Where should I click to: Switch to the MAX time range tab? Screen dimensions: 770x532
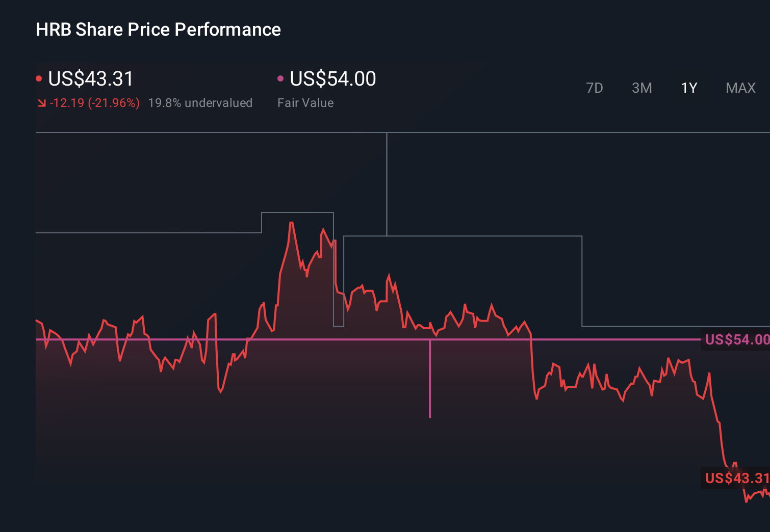coord(740,88)
